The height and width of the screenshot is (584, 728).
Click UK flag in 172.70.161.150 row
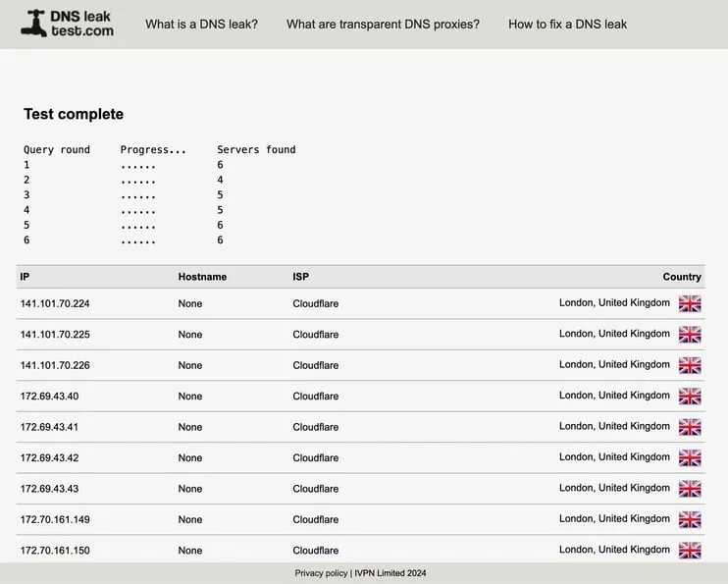(x=690, y=550)
